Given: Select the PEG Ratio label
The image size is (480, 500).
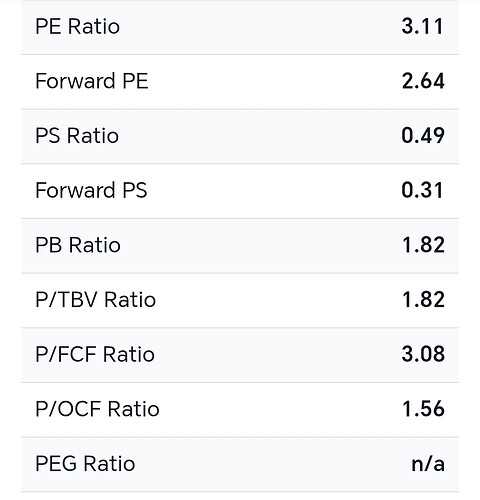Looking at the screenshot, I should (x=85, y=464).
